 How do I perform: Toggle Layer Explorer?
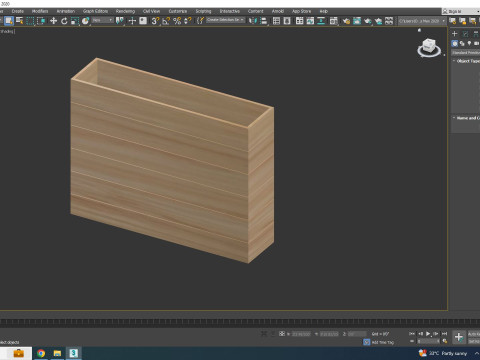tap(287, 21)
